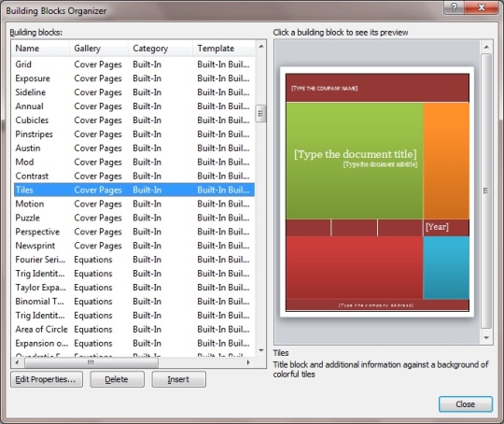
Task: Select the Annual building block
Action: click(x=134, y=106)
